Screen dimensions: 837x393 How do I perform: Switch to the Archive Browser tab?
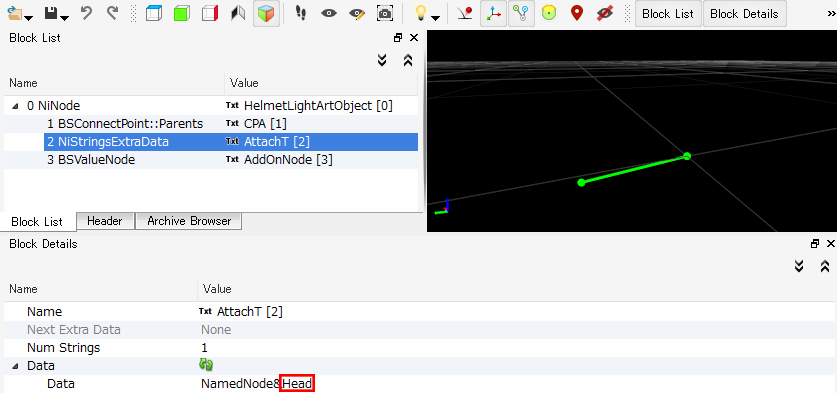(189, 221)
